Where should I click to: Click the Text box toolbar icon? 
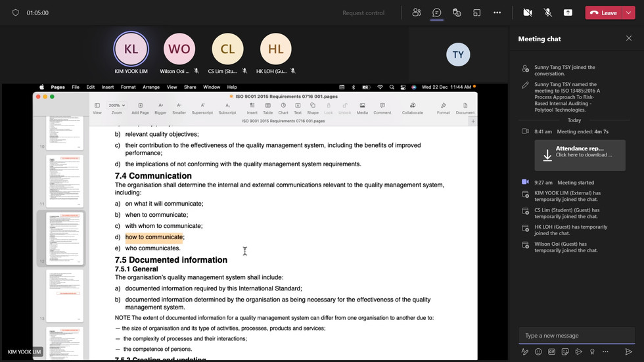[x=298, y=108]
